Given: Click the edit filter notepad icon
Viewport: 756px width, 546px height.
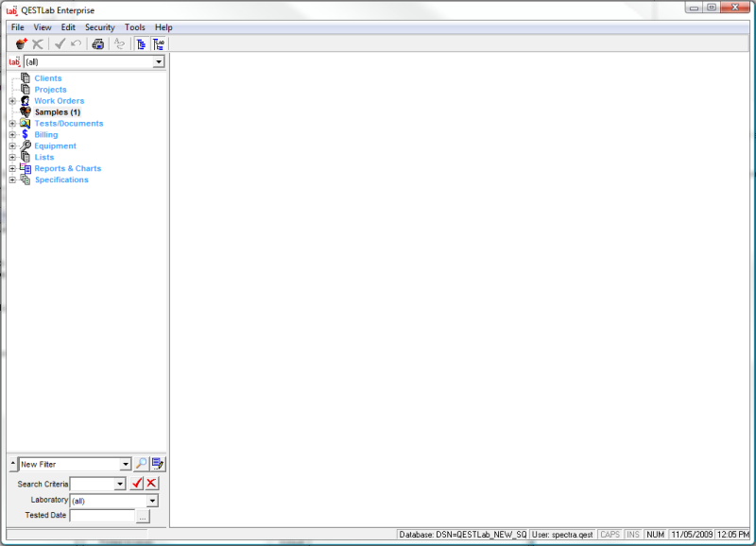Looking at the screenshot, I should pos(158,464).
